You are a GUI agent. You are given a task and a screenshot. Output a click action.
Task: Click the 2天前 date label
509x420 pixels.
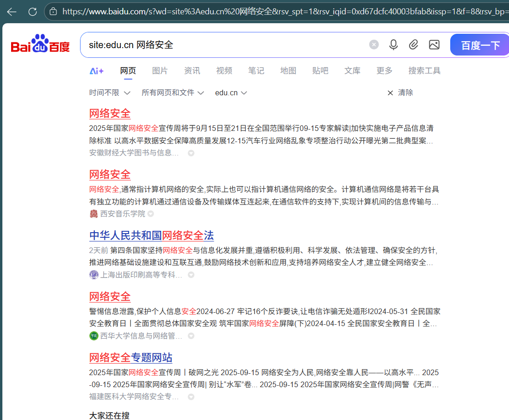pyautogui.click(x=99, y=250)
